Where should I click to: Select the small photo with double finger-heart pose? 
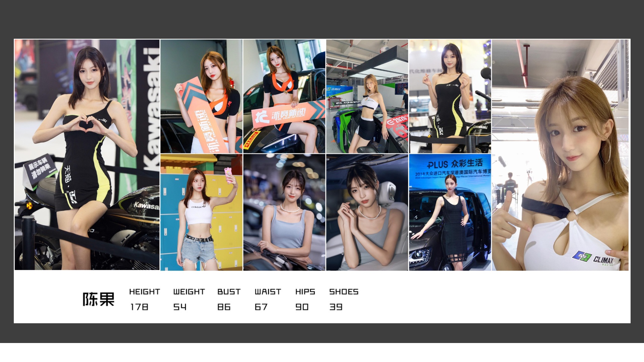click(x=450, y=96)
